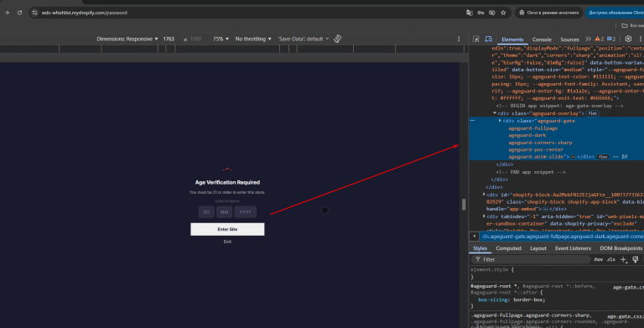Open the Save-Data default dropdown
The width and height of the screenshot is (644, 328).
(304, 39)
